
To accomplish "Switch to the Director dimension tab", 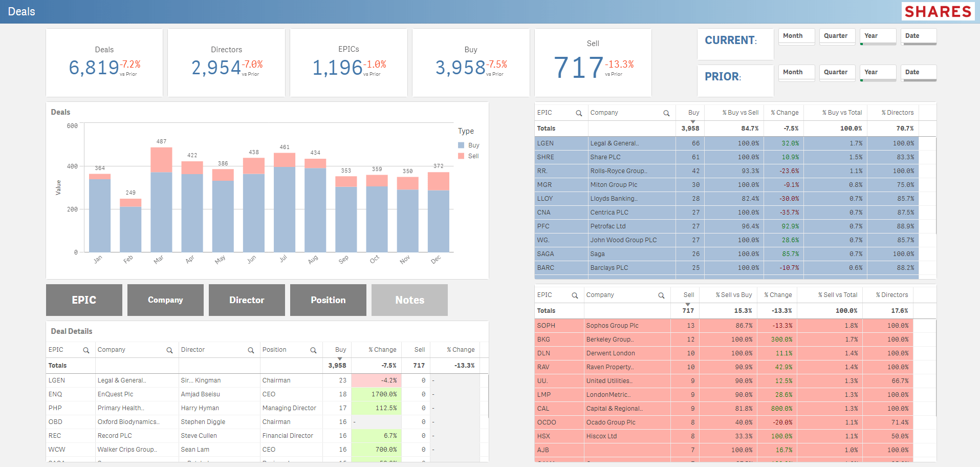I will point(247,300).
